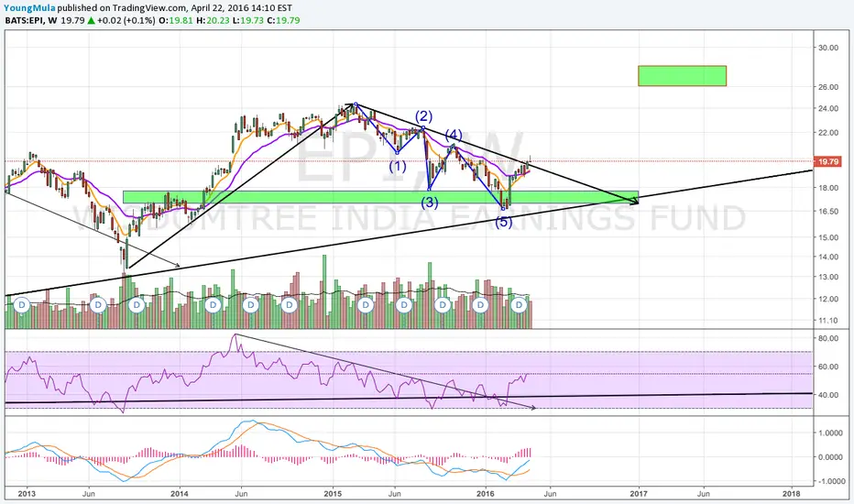Click the 1.0000 MACD axis label

[x=831, y=433]
